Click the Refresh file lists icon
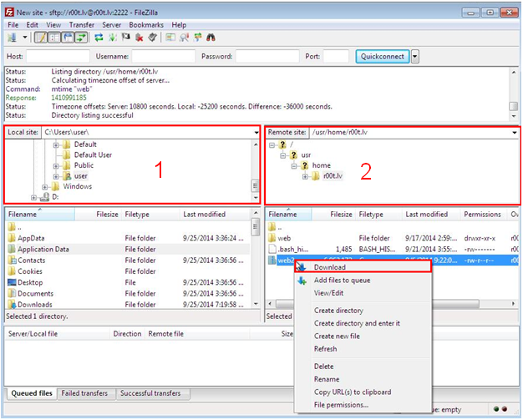The image size is (523, 420). (99, 38)
